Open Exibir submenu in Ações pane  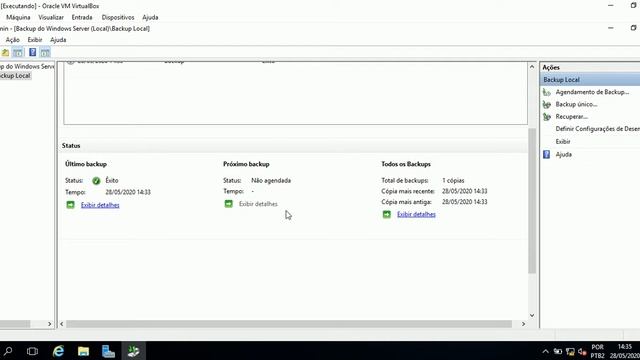pyautogui.click(x=563, y=142)
